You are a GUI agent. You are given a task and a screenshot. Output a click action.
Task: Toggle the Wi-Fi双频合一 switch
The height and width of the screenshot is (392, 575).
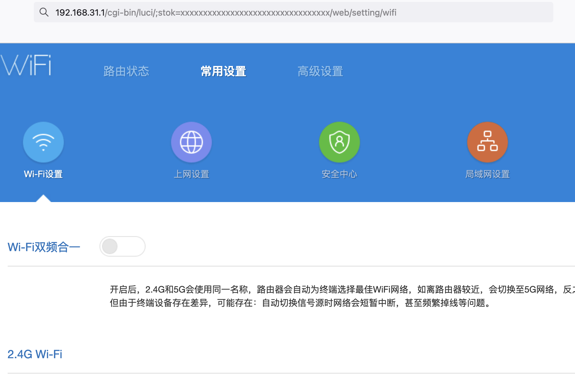(123, 246)
